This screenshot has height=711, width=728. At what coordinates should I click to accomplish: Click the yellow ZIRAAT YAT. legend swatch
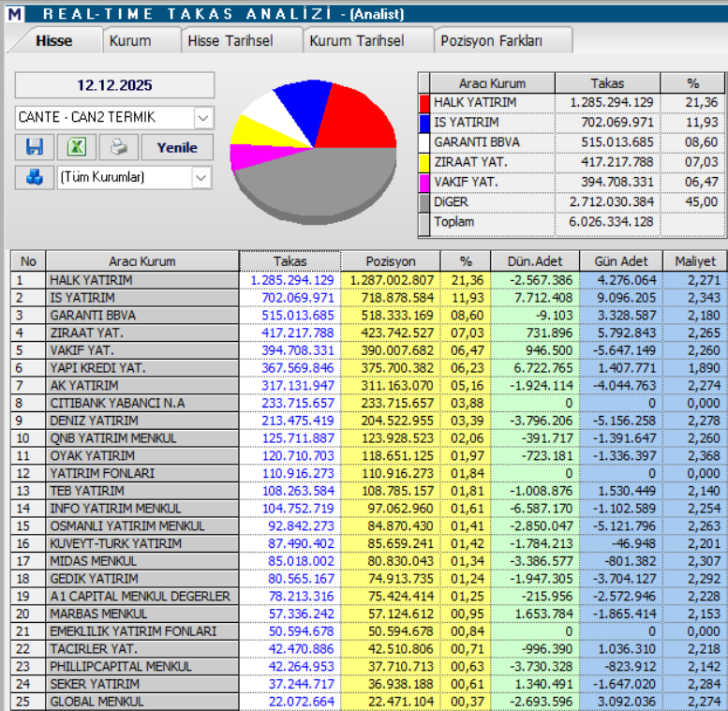424,163
